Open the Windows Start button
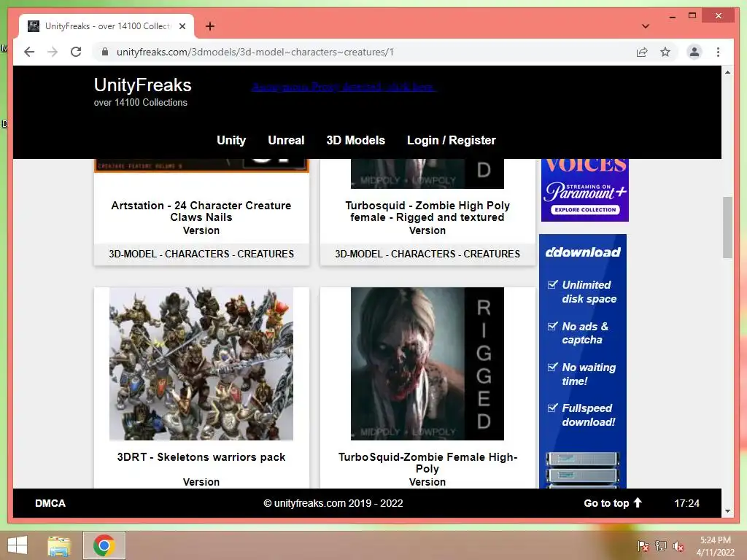Screen dimensions: 747x560 click(18, 545)
